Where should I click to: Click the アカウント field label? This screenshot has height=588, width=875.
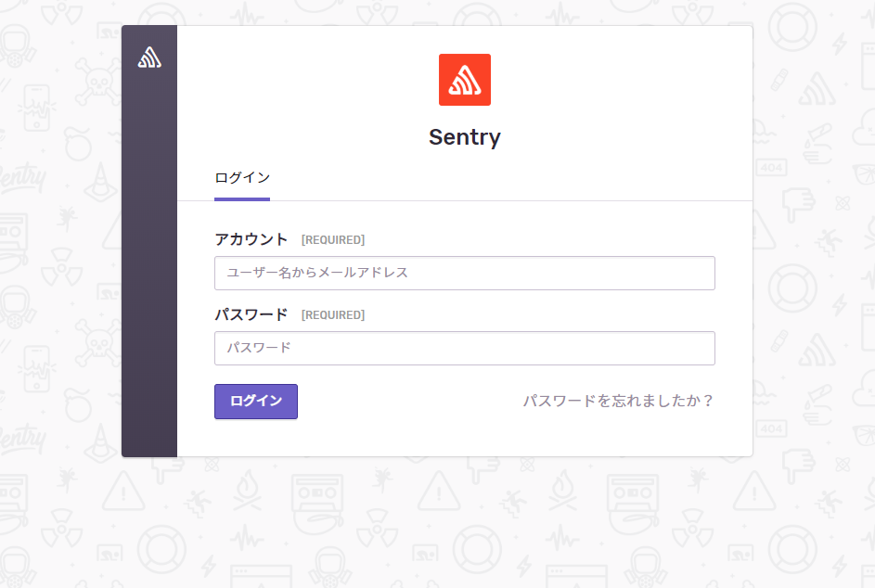251,238
